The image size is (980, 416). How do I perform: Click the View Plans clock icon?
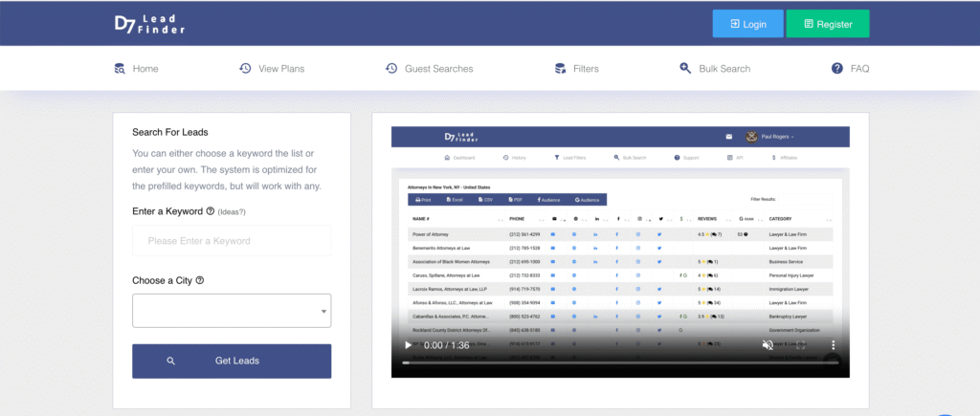pos(245,69)
